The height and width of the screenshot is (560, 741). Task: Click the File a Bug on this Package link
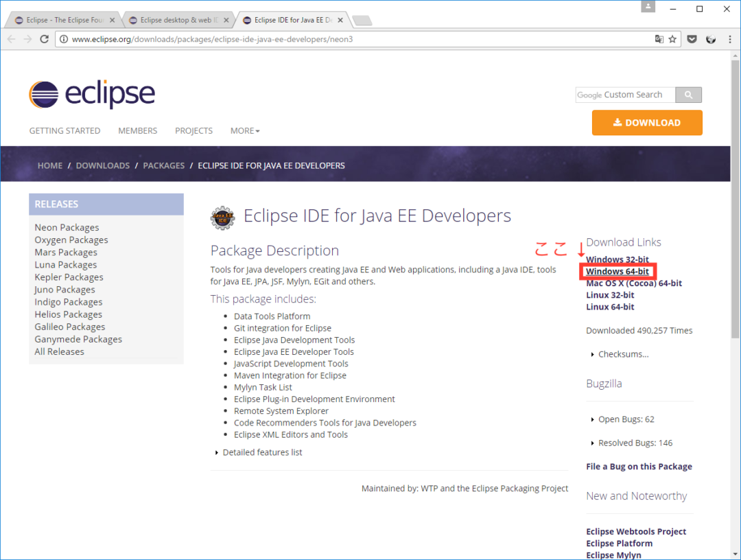point(639,467)
